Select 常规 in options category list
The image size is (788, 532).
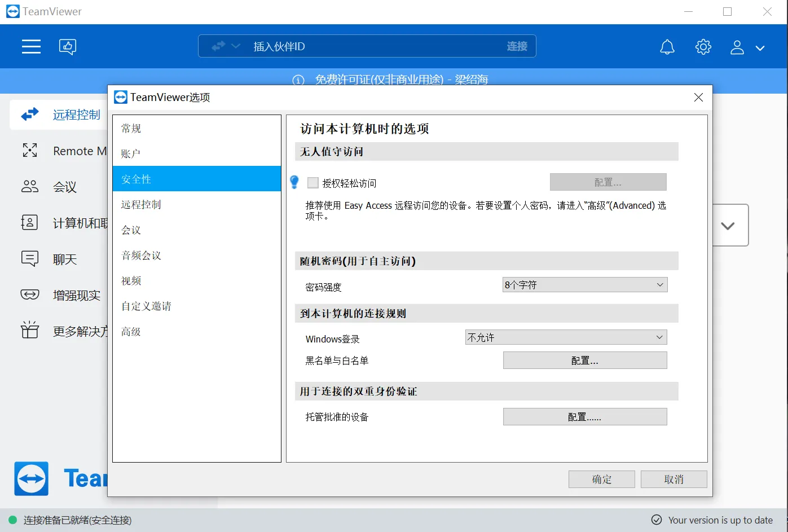pyautogui.click(x=197, y=128)
